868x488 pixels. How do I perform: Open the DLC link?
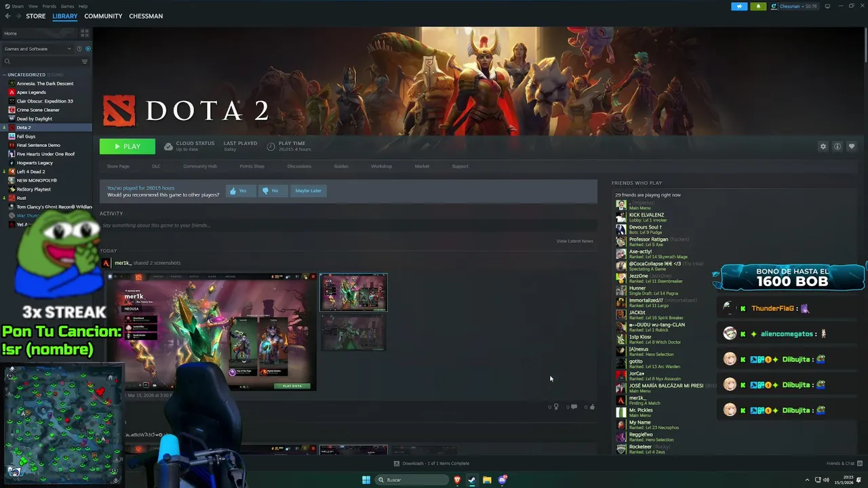(156, 166)
